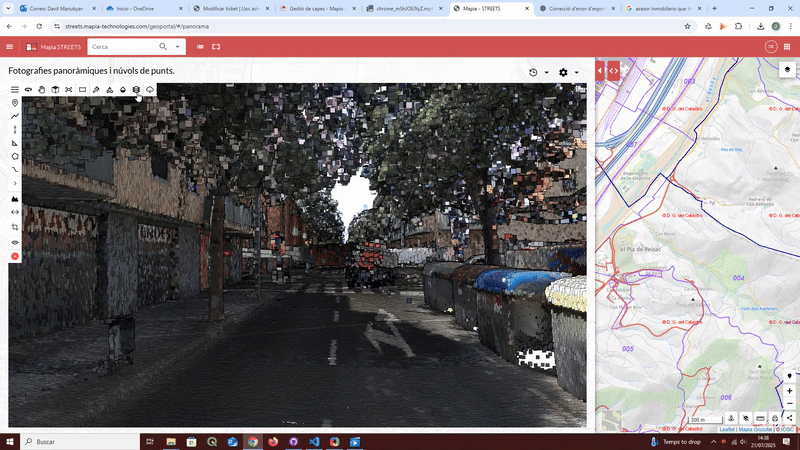Click the fit extent arrows tool
The height and width of the screenshot is (450, 800).
[69, 89]
